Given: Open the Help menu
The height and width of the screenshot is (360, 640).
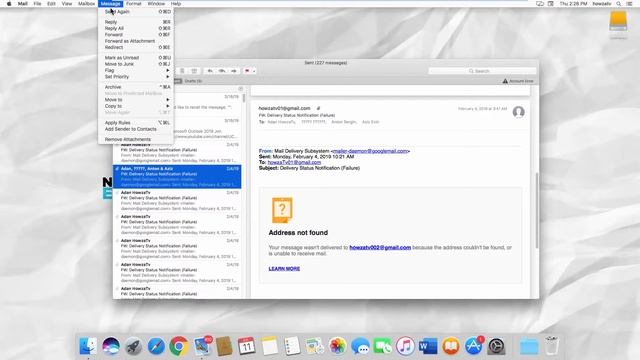Looking at the screenshot, I should click(x=176, y=4).
